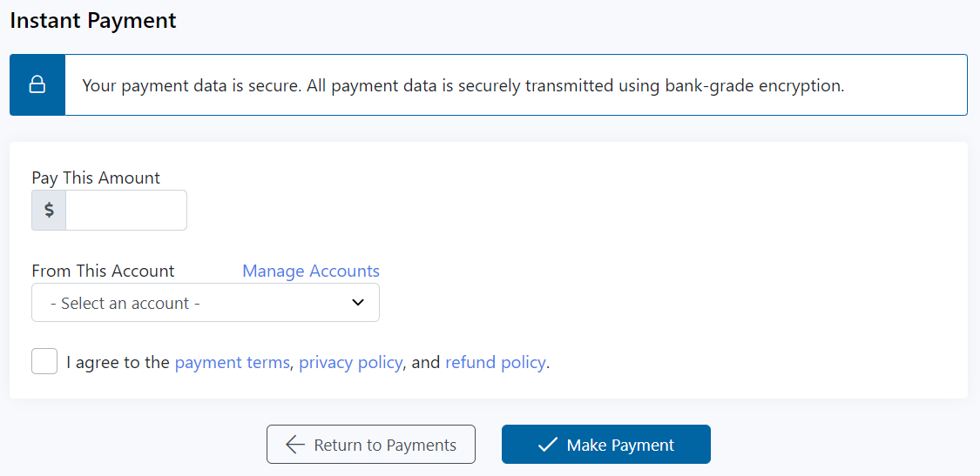
Task: Focus the Pay This Amount input field
Action: click(126, 211)
